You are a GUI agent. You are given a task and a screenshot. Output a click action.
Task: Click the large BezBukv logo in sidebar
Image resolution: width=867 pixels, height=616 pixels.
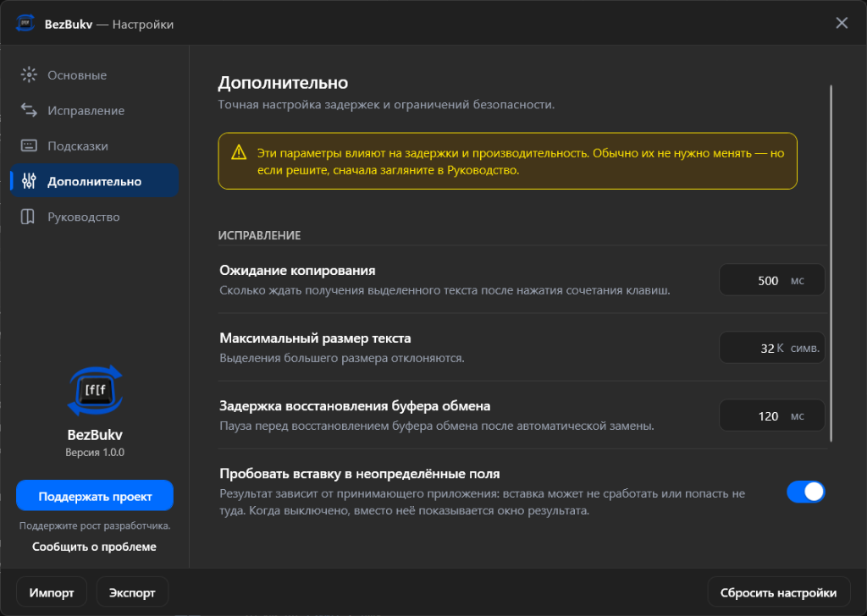[x=95, y=391]
